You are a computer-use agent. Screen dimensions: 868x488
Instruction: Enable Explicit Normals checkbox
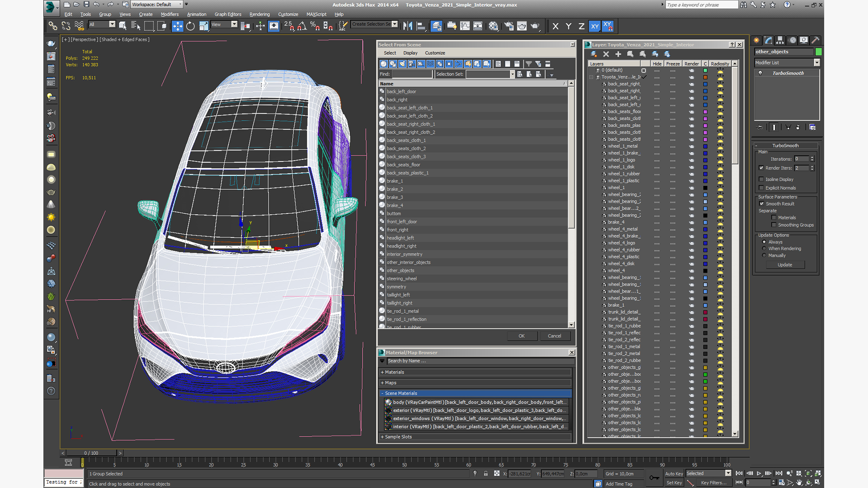coord(761,188)
